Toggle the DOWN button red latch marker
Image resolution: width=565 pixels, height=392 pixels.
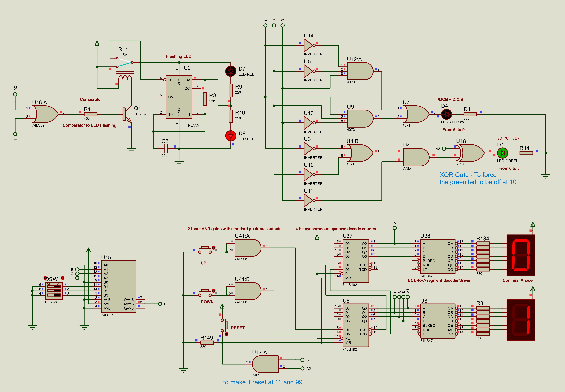pos(214,291)
